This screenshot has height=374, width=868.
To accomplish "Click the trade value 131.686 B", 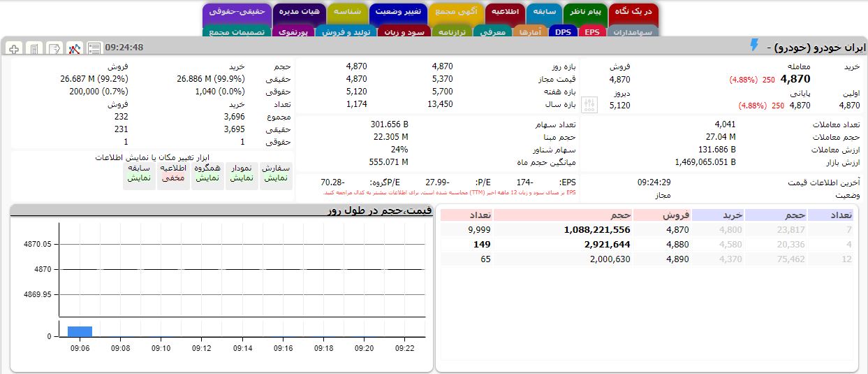I will click(717, 149).
